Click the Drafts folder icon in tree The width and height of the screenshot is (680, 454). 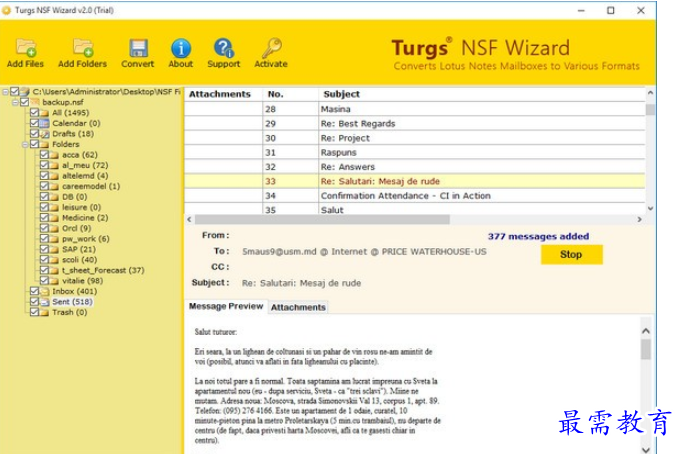[45, 134]
